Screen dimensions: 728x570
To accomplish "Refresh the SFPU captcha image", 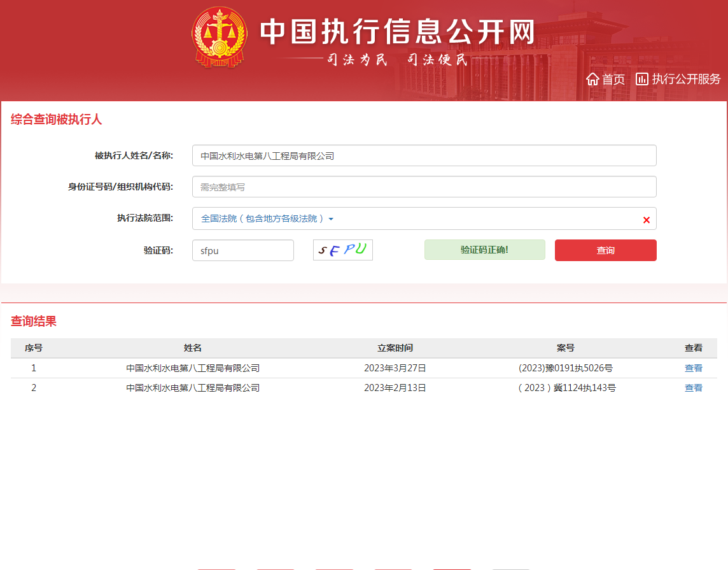I will [x=342, y=250].
